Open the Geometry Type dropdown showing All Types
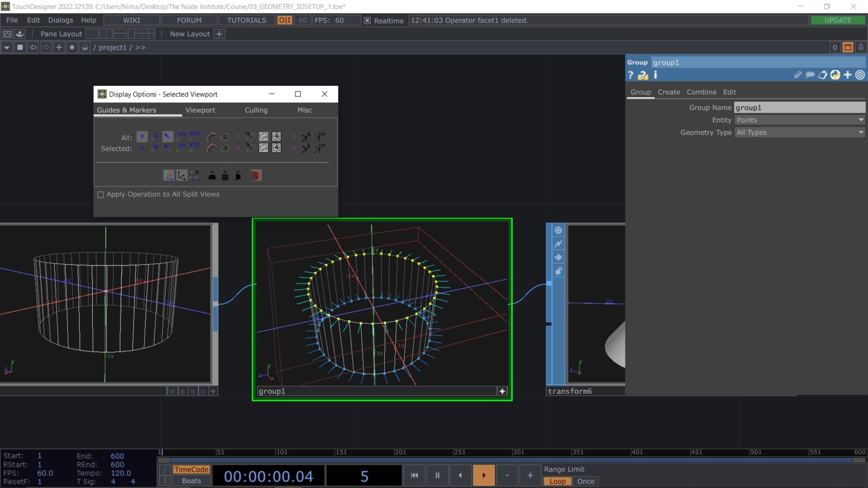The width and height of the screenshot is (868, 488). tap(799, 132)
